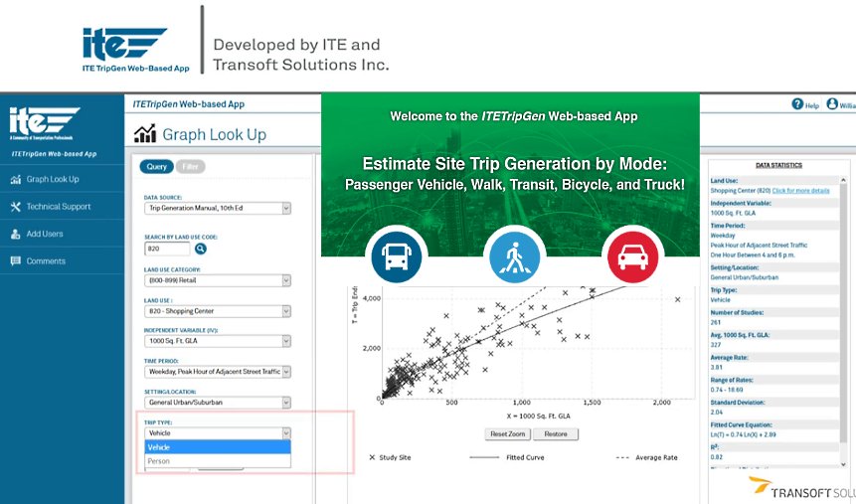Viewport: 856px width, 504px height.
Task: Click the white ITE logo in sidebar
Action: 44,123
